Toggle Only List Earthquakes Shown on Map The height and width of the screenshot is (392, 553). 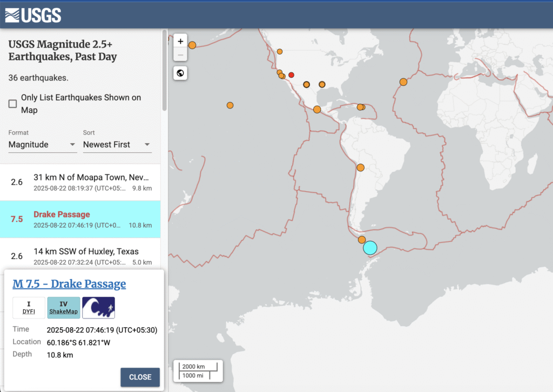pyautogui.click(x=13, y=104)
